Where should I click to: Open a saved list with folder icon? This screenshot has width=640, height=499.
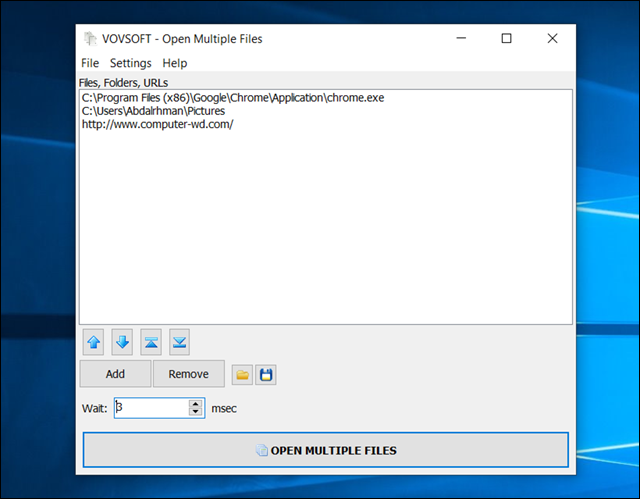(x=242, y=375)
